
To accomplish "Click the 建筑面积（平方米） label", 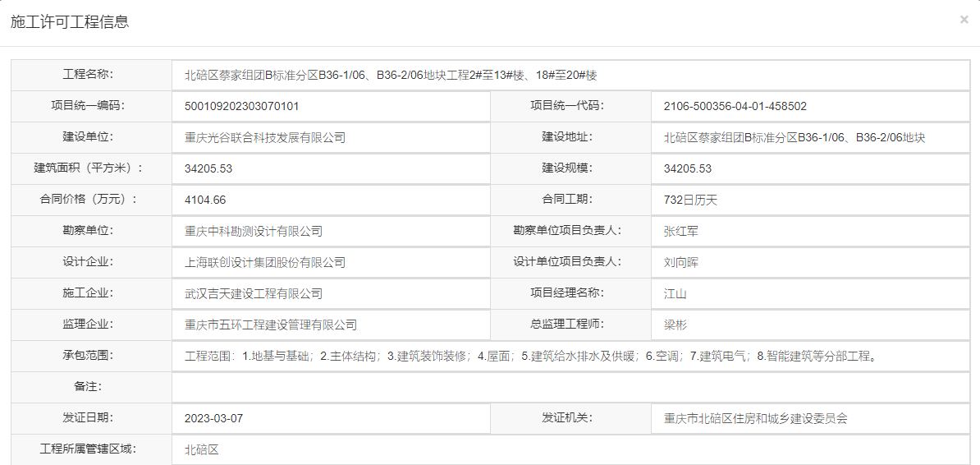I will pyautogui.click(x=88, y=168).
